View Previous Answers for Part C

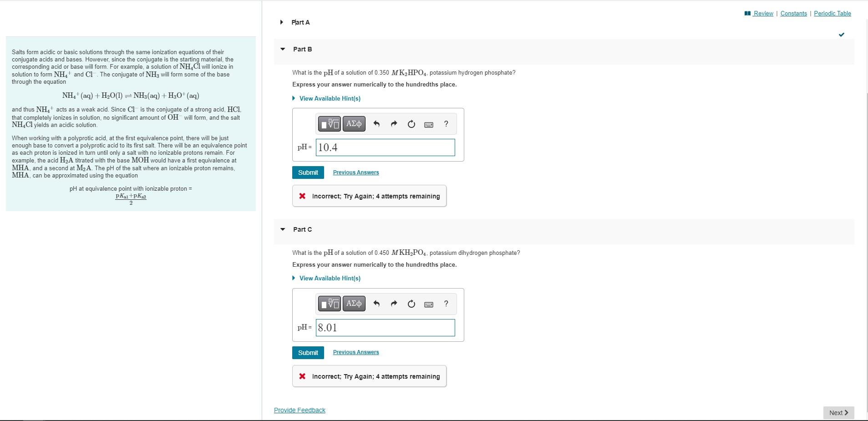coord(356,352)
